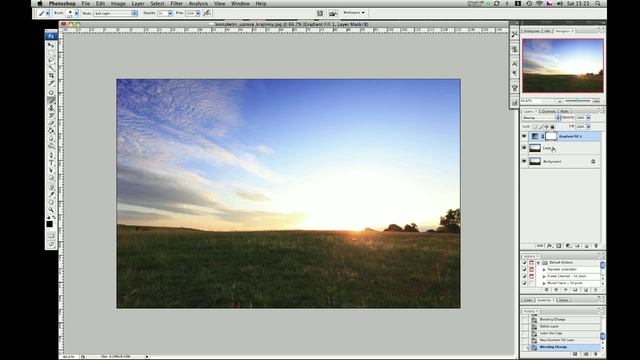Begin recording button in Actions panel
Screen dimensions: 640x360
556,290
